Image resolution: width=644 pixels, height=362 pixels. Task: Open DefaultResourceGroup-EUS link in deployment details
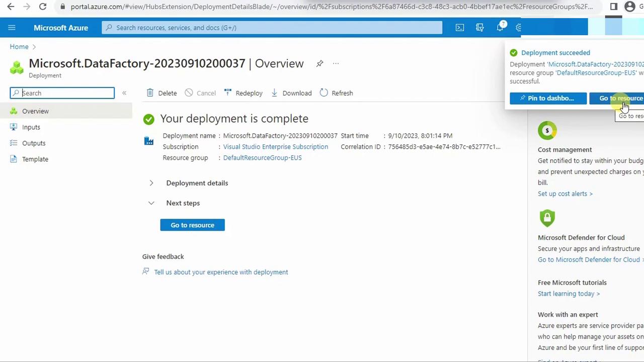[x=263, y=158]
